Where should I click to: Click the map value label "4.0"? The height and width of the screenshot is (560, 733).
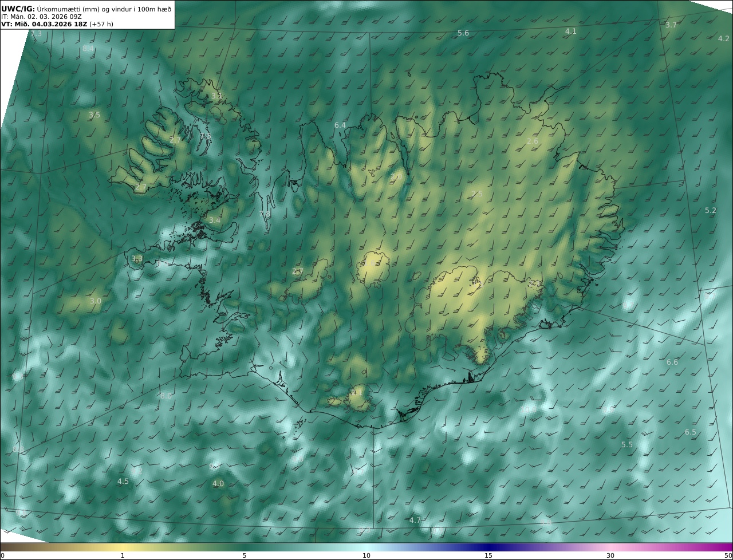218,484
